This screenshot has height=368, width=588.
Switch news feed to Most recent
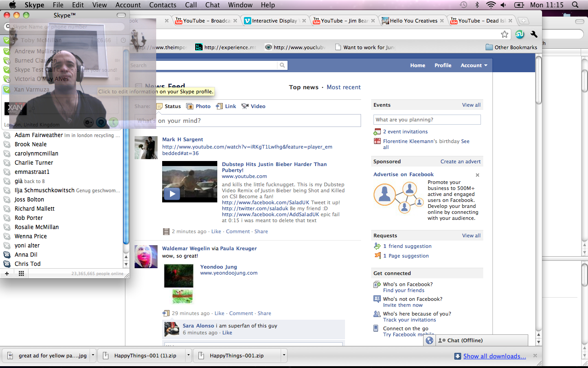pyautogui.click(x=344, y=87)
